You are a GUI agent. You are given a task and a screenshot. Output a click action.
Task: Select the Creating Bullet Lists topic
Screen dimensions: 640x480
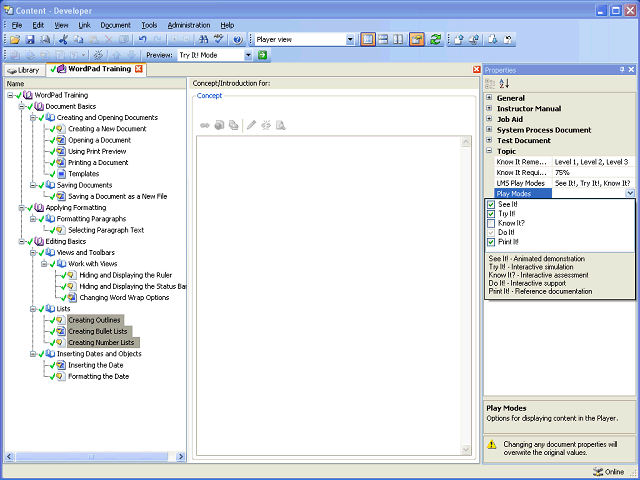point(98,331)
